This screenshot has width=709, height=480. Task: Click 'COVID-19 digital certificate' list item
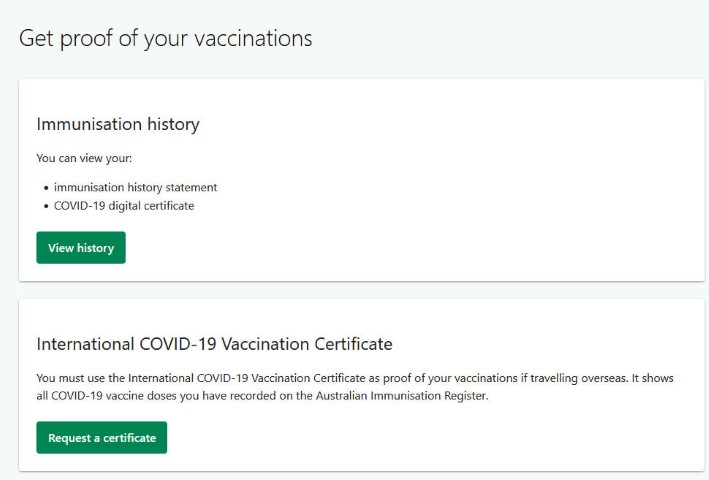click(123, 206)
